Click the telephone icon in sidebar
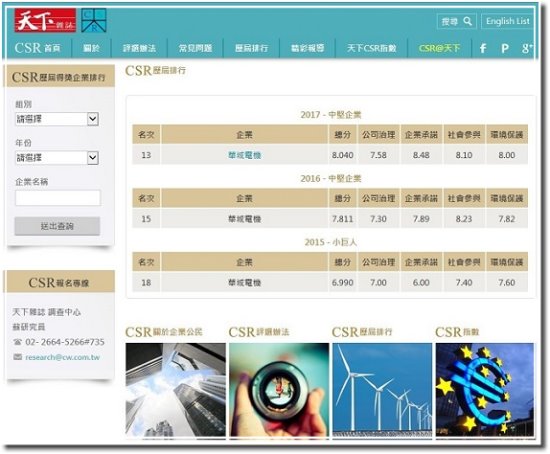The width and height of the screenshot is (550, 454). pyautogui.click(x=18, y=342)
